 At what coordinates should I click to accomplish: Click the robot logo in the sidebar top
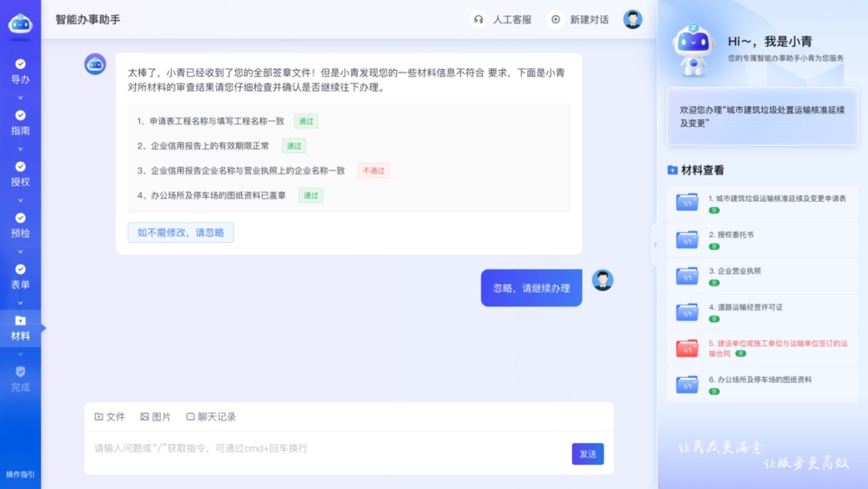click(x=20, y=24)
